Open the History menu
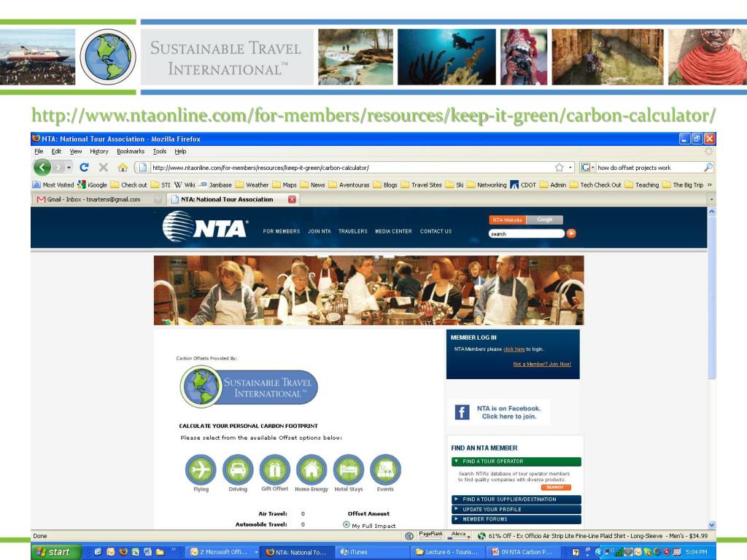747x560 pixels. coord(99,152)
